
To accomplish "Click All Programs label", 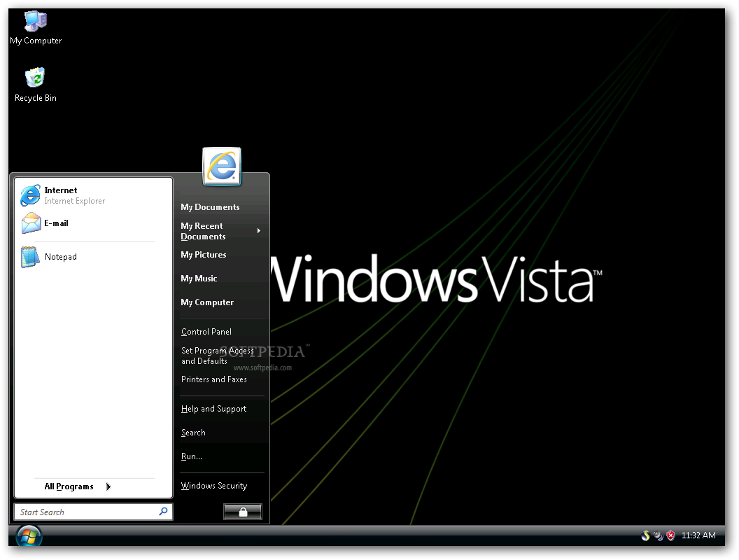I will click(69, 487).
